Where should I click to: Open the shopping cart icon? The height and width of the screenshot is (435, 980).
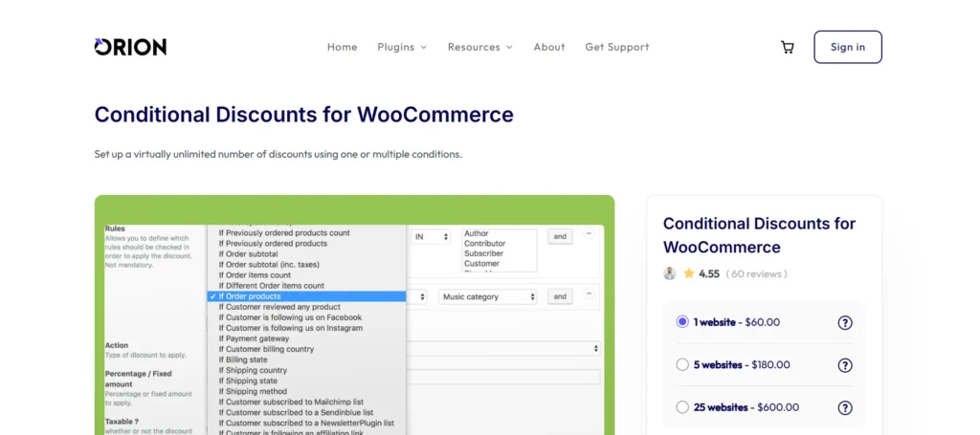pos(787,47)
